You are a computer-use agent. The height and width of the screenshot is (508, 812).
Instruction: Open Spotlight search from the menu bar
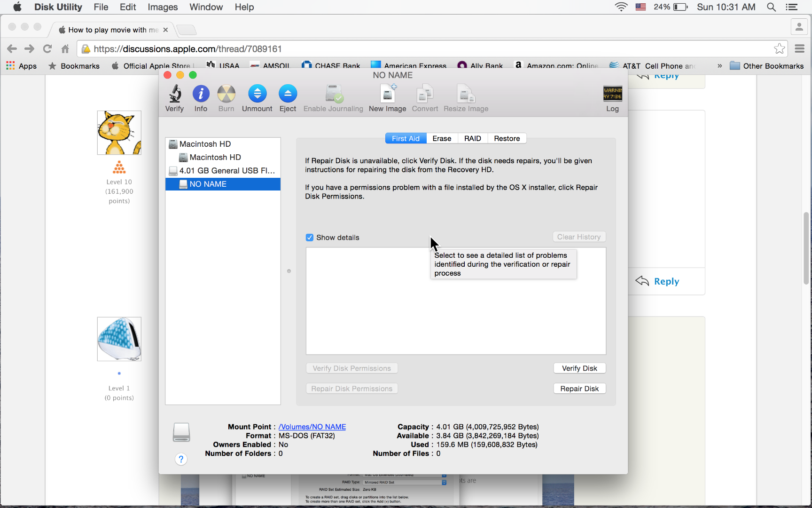[x=771, y=7]
